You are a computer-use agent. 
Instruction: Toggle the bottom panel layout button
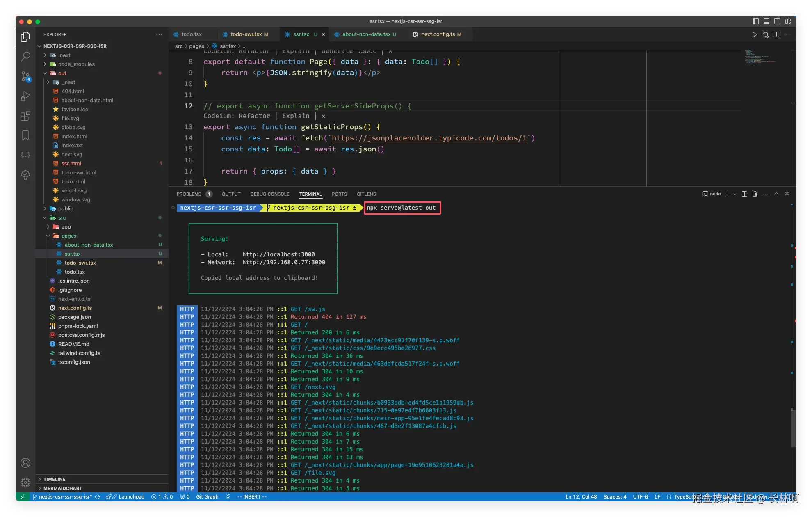pos(766,21)
